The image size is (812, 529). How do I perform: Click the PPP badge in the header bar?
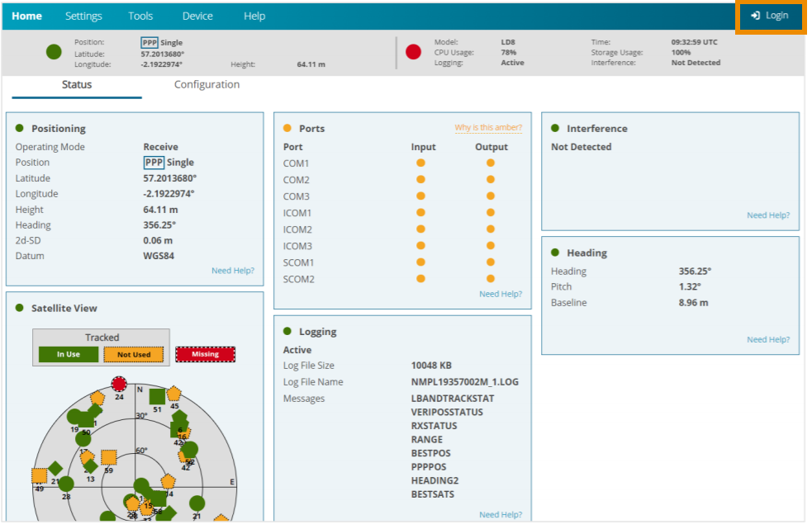150,42
